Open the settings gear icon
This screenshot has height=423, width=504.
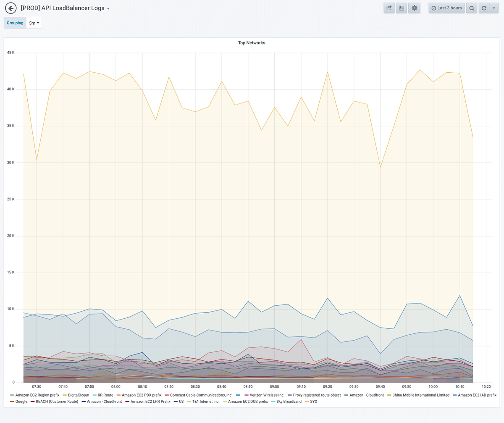[414, 8]
